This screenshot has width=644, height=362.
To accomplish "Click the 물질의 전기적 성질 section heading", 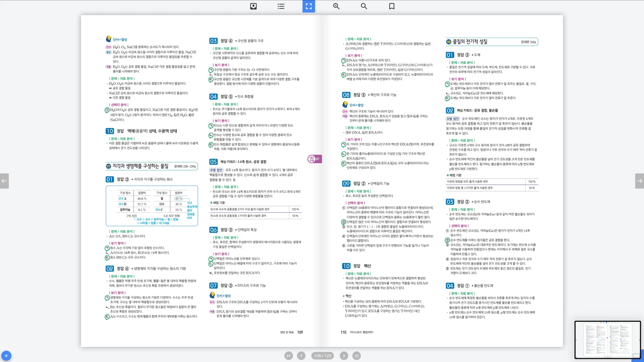I will point(470,42).
